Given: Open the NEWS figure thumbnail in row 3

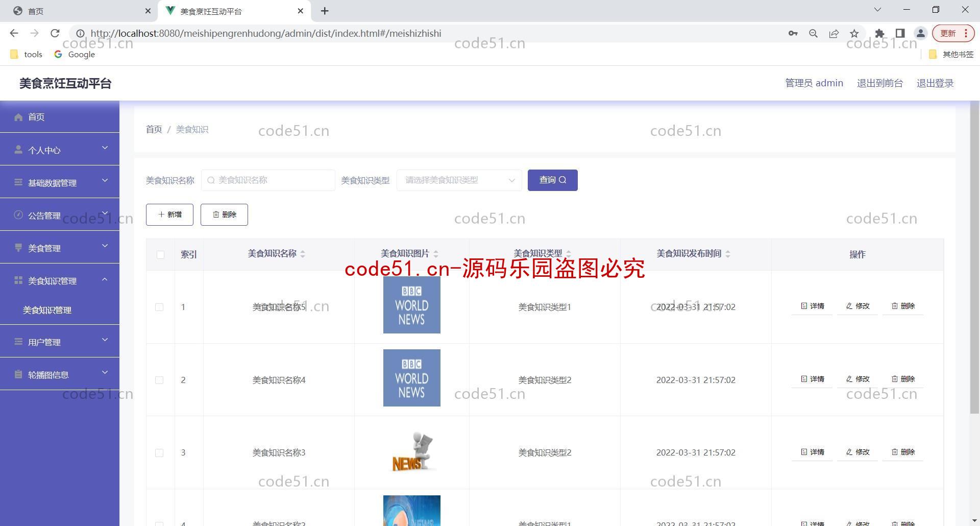Looking at the screenshot, I should tap(411, 452).
